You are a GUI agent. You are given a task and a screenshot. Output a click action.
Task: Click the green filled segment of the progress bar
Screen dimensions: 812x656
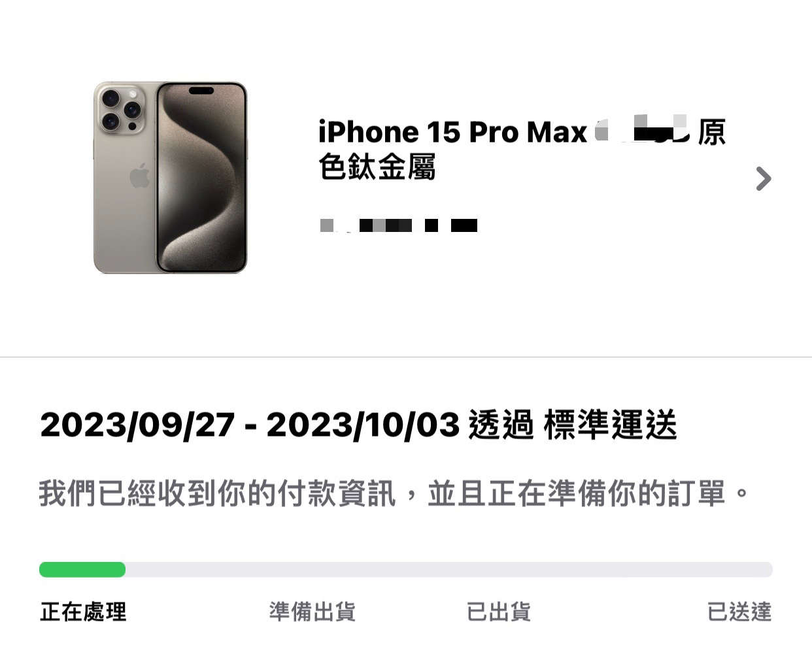[82, 570]
